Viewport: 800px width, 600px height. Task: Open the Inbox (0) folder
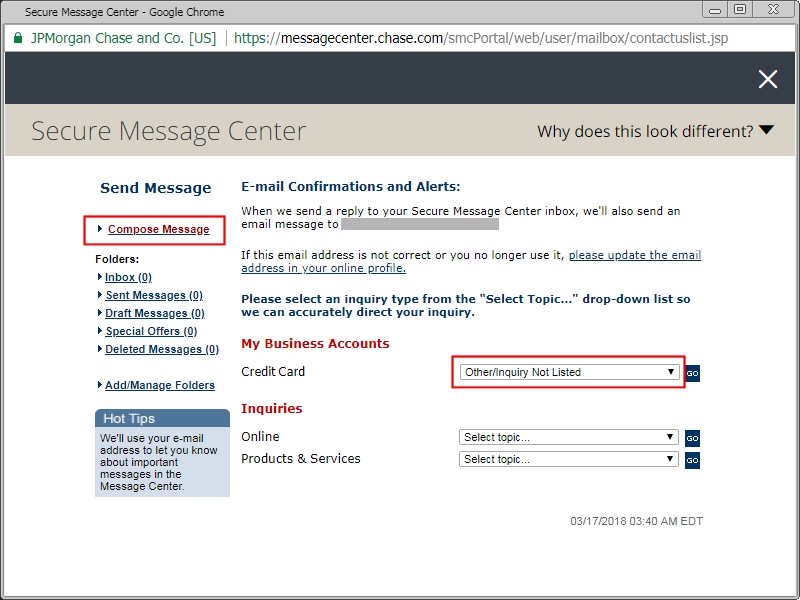[128, 277]
